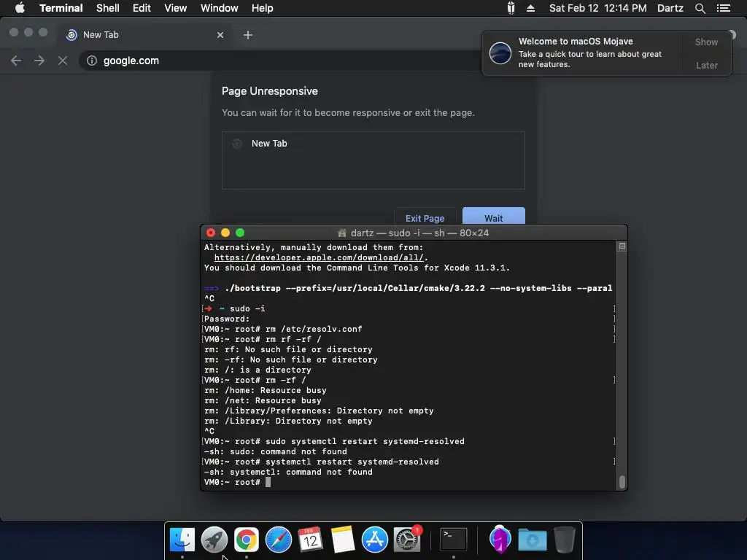Open Notes from the Dock
This screenshot has height=560, width=747.
[343, 540]
